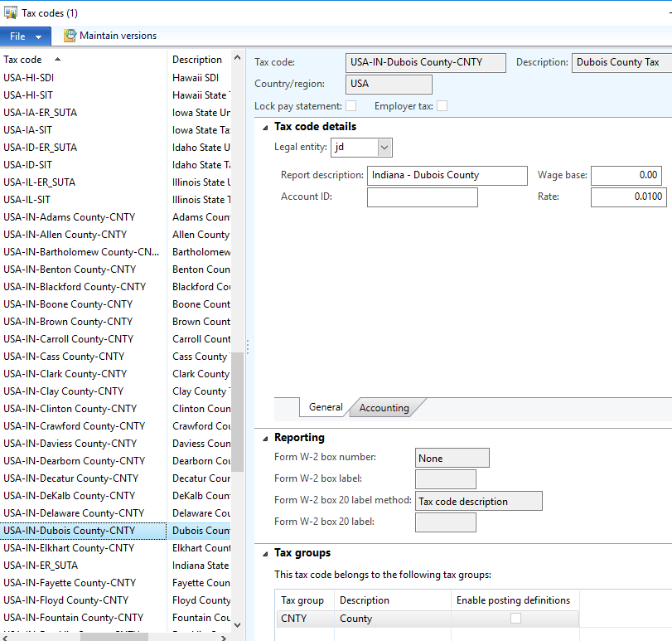The height and width of the screenshot is (641, 672).
Task: Click the pane splitter handle
Action: 248,347
